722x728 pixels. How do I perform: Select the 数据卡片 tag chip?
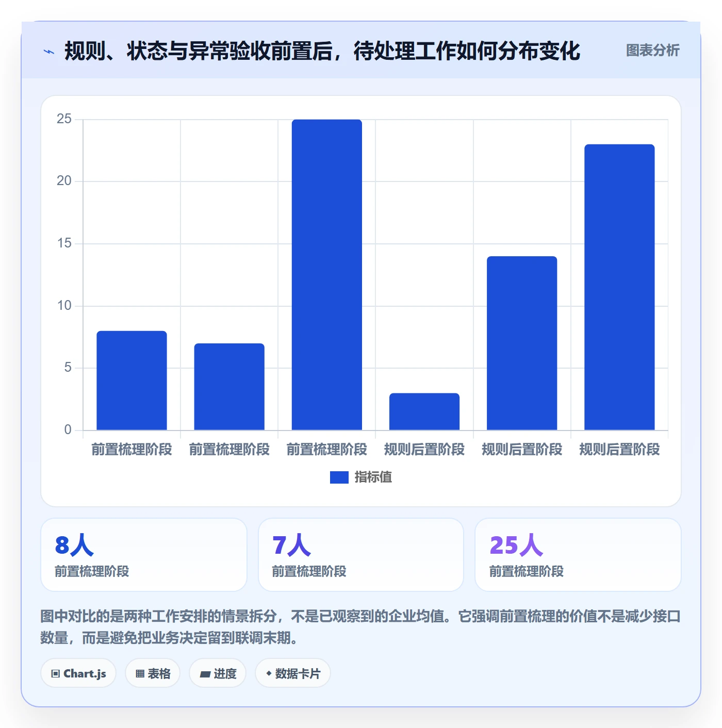click(x=293, y=673)
